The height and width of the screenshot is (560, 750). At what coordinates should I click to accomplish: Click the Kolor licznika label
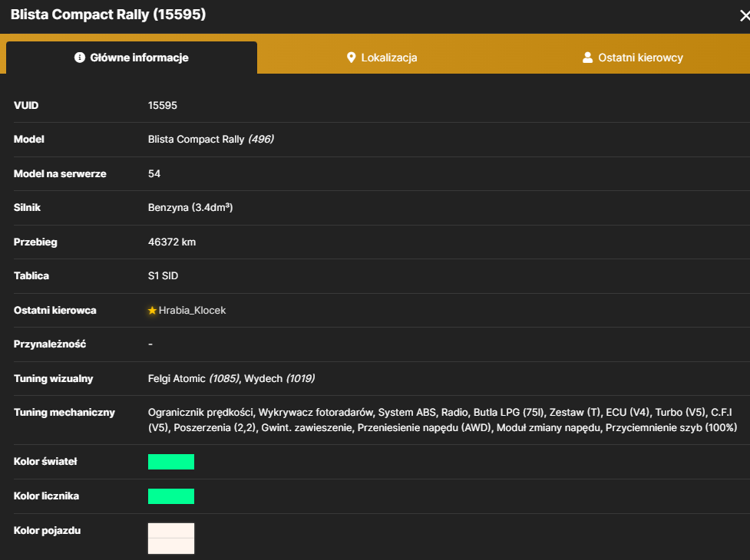pyautogui.click(x=46, y=496)
